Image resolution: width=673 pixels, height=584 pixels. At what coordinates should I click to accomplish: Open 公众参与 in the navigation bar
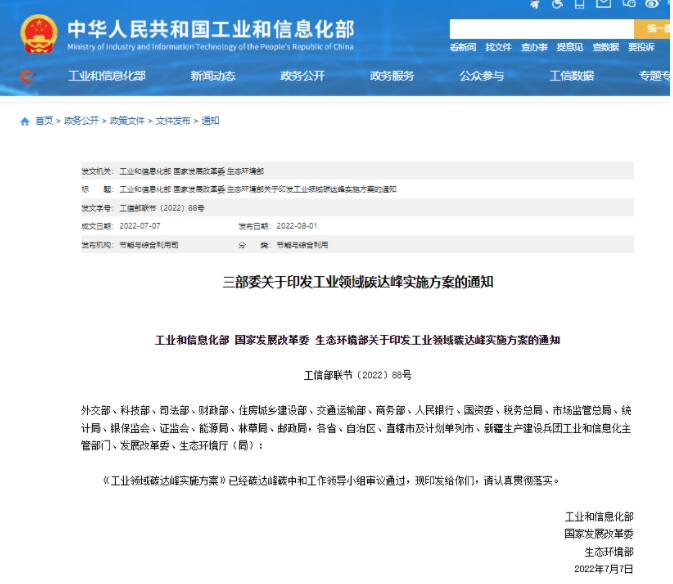pyautogui.click(x=481, y=77)
